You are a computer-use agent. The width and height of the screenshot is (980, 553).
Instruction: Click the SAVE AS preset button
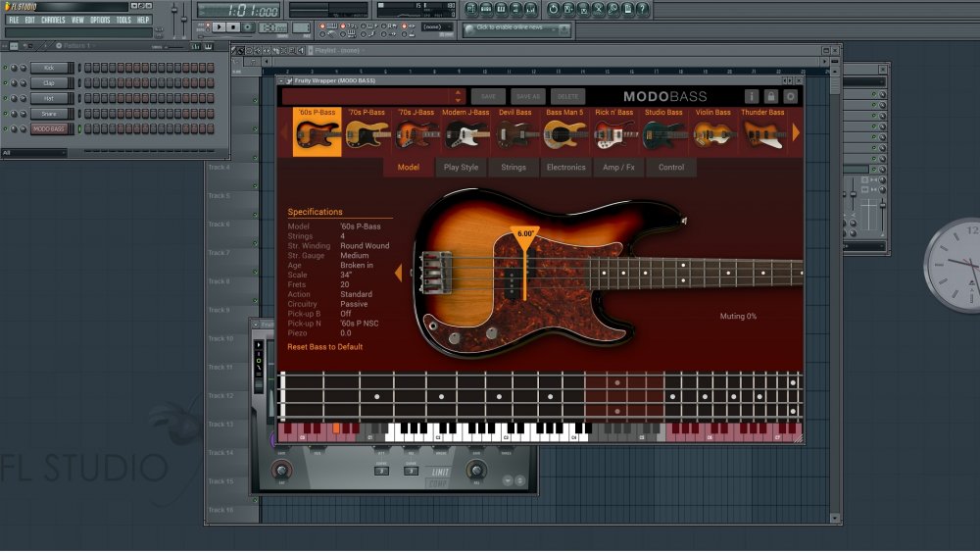(x=527, y=96)
